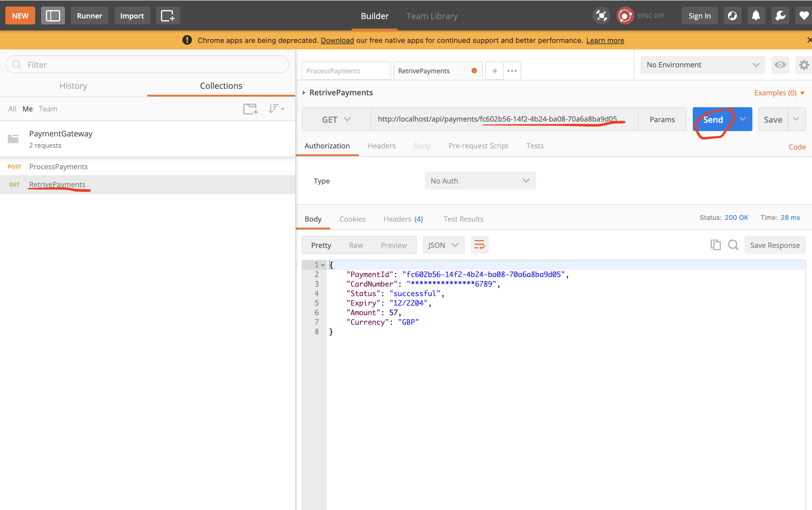812x510 pixels.
Task: Copy the response body using copy icon
Action: (x=715, y=245)
